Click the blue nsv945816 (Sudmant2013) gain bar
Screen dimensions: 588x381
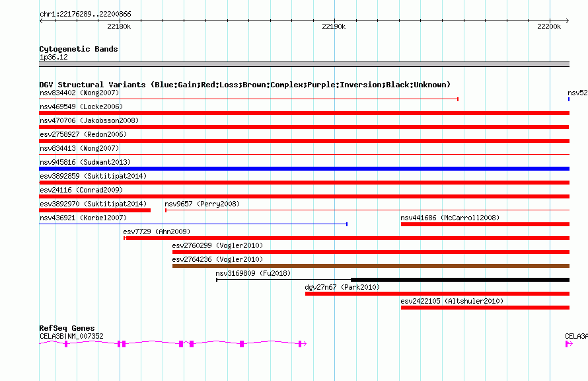(x=304, y=169)
